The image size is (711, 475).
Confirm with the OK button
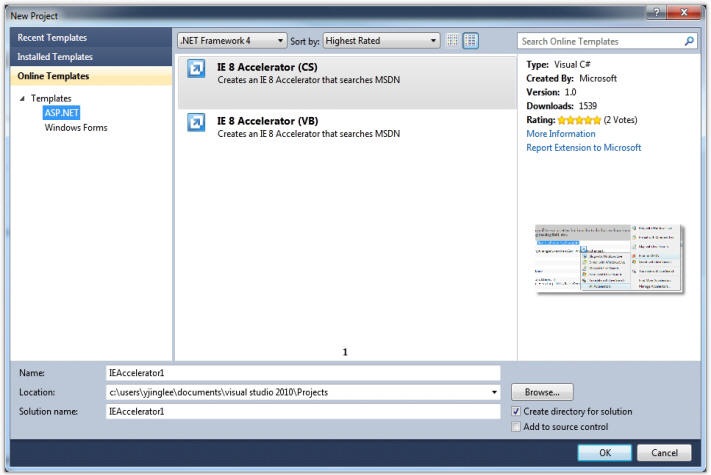604,453
